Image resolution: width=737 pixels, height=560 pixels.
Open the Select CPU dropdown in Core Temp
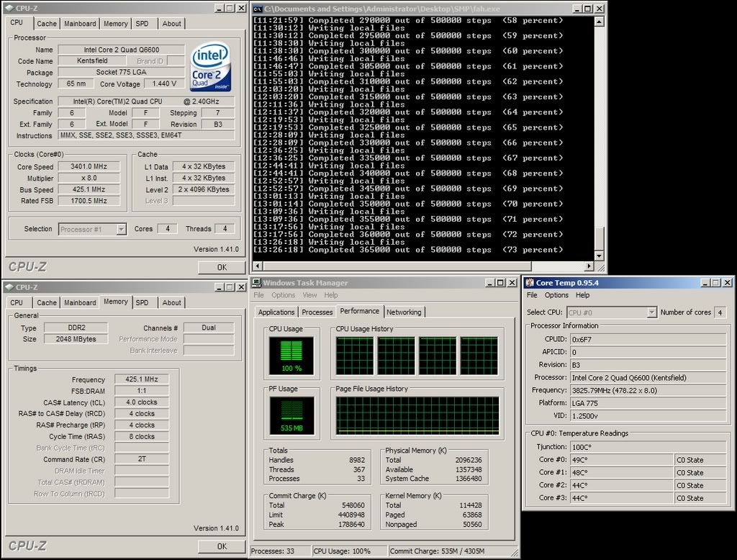click(x=651, y=312)
